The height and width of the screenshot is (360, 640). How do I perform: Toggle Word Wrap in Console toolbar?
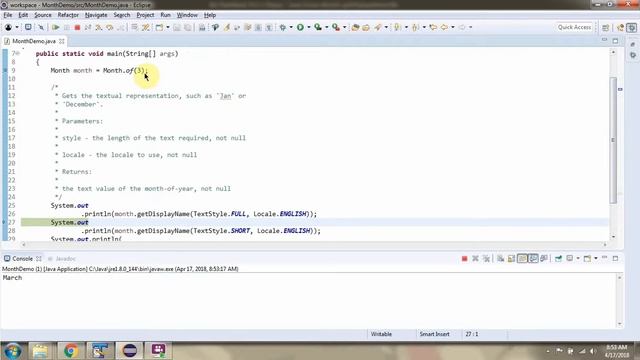point(522,258)
